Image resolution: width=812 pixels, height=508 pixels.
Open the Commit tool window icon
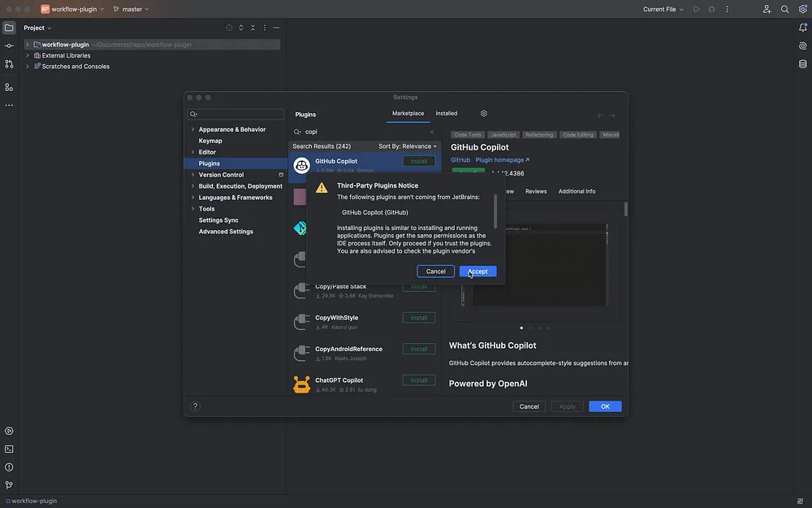pyautogui.click(x=9, y=46)
